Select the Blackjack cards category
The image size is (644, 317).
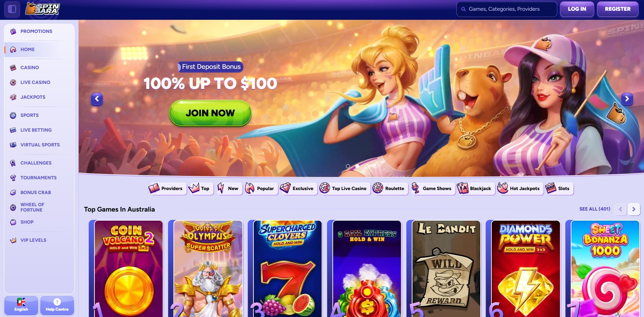(x=476, y=188)
